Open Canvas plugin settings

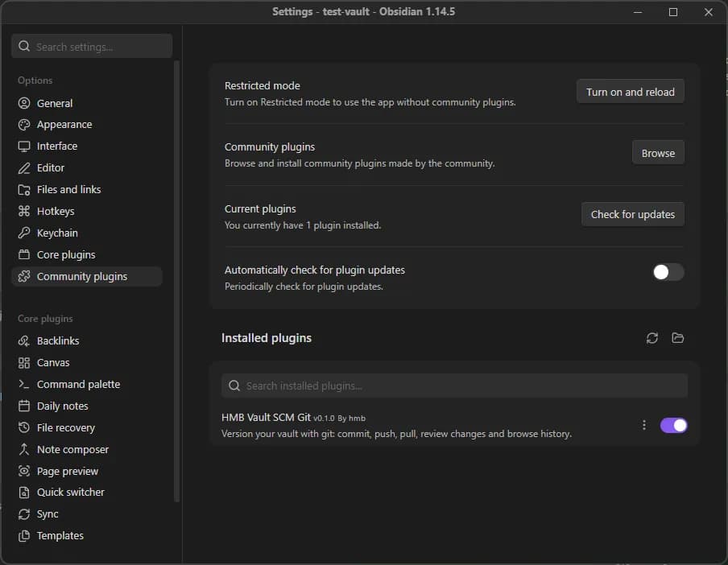click(87, 363)
